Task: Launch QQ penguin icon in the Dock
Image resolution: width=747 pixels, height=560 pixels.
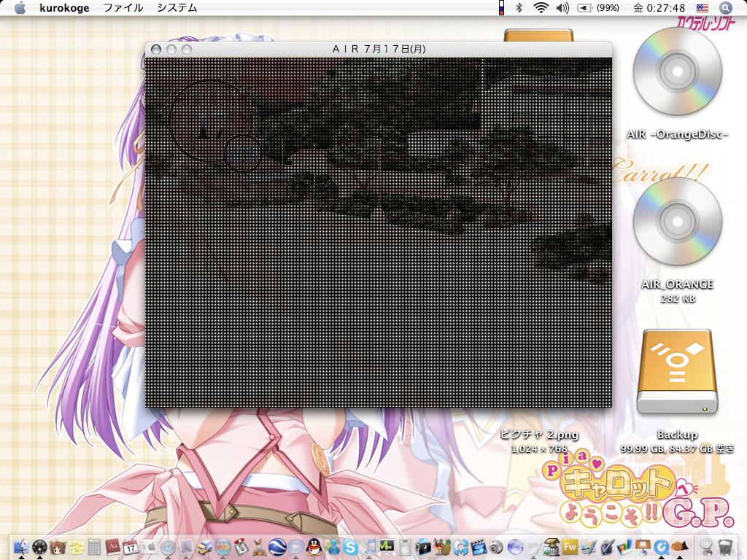Action: pyautogui.click(x=314, y=547)
